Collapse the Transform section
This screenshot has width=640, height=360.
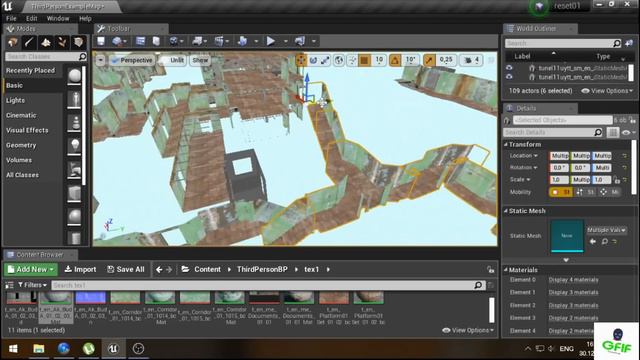(506, 144)
